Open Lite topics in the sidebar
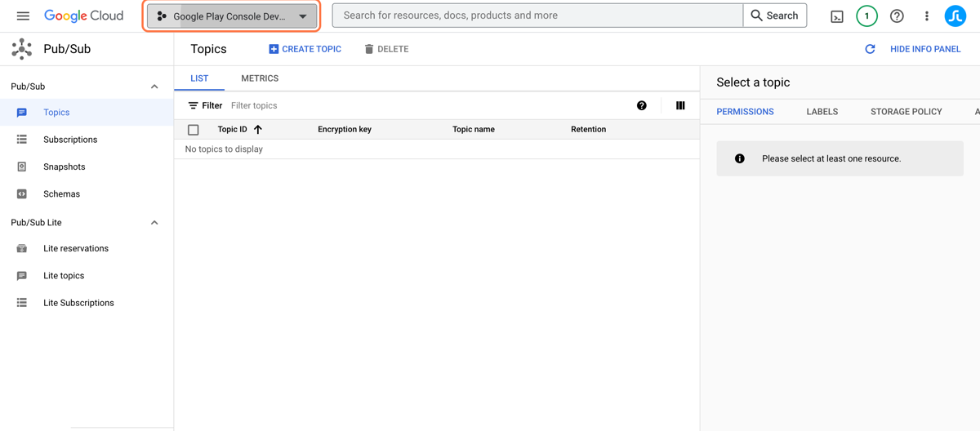The width and height of the screenshot is (980, 431). [x=87, y=276]
